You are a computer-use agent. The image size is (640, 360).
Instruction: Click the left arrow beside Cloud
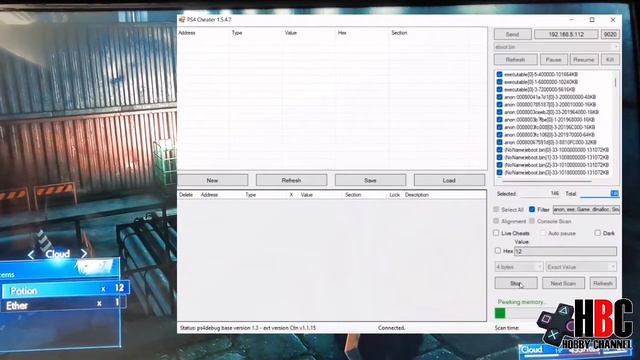pyautogui.click(x=31, y=255)
